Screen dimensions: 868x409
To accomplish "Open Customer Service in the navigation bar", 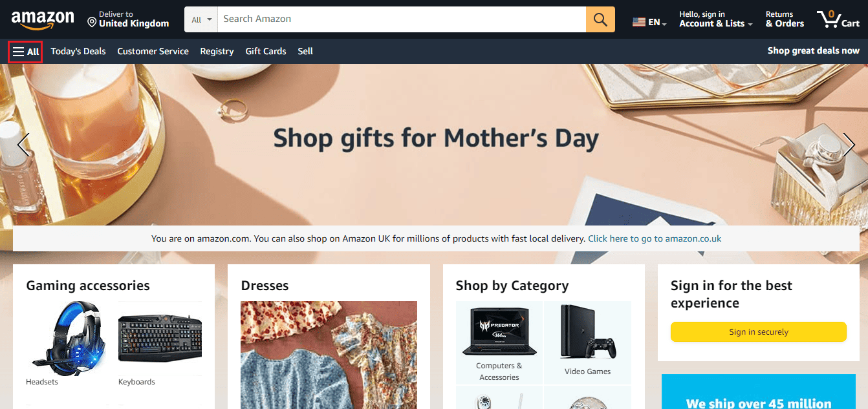I will (x=153, y=51).
